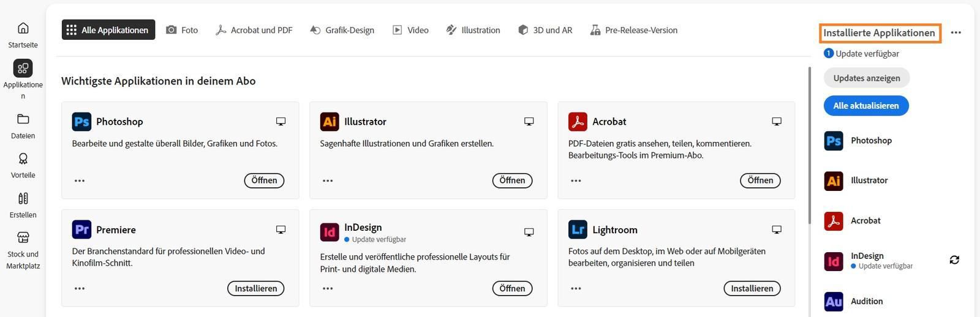Click Audition name in installed list

867,301
